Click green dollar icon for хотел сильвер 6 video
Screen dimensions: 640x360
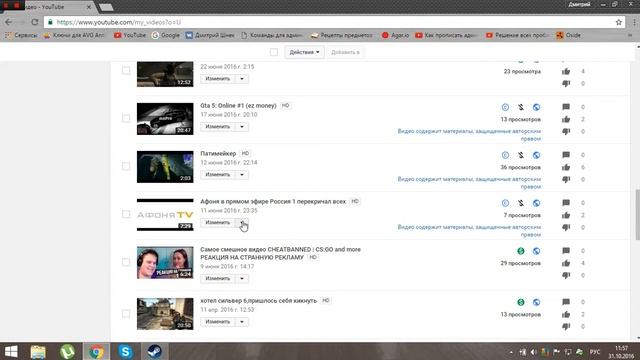tap(521, 302)
